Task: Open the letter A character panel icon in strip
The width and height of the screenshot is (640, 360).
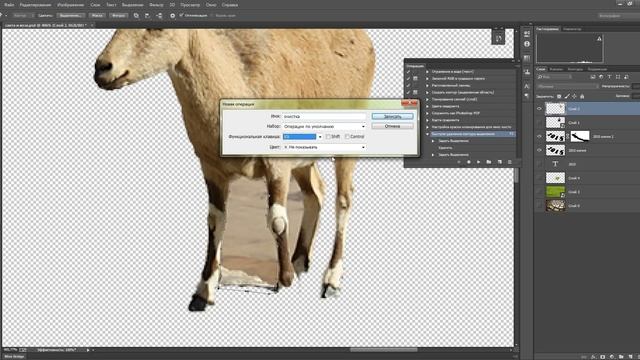Action: point(527,86)
